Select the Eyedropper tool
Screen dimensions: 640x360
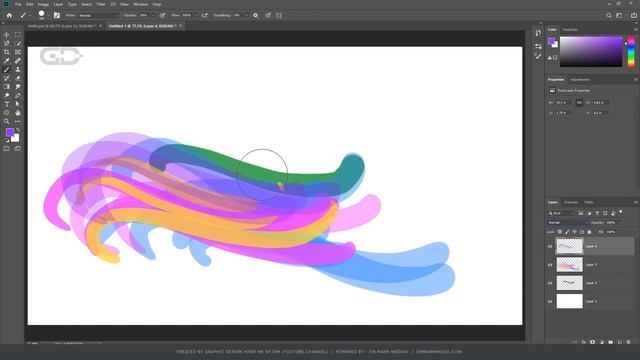[x=7, y=61]
